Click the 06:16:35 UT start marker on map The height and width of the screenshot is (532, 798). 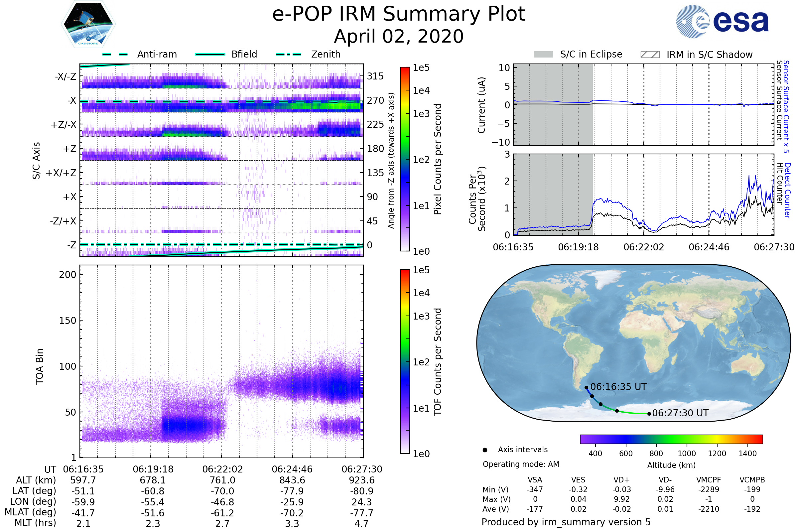pyautogui.click(x=586, y=387)
